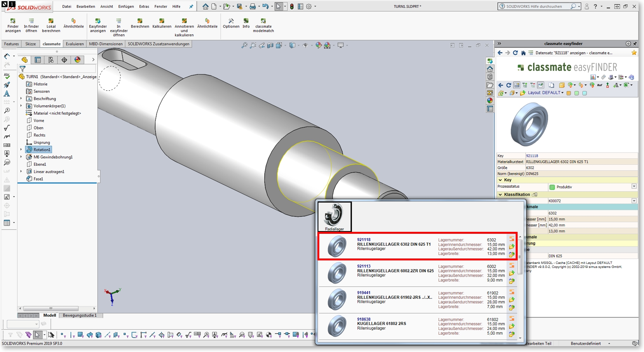The image size is (644, 352).
Task: Open the Einfügen menu
Action: (126, 7)
